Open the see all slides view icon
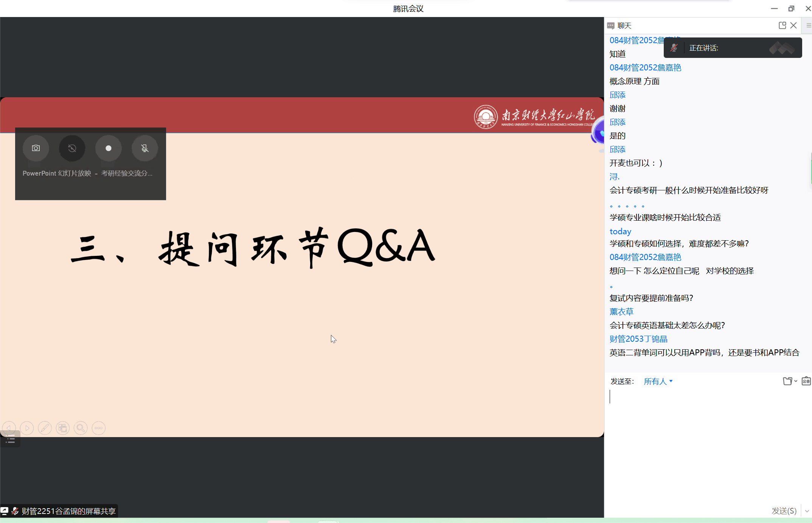Screen dimensions: 812x523 point(63,428)
